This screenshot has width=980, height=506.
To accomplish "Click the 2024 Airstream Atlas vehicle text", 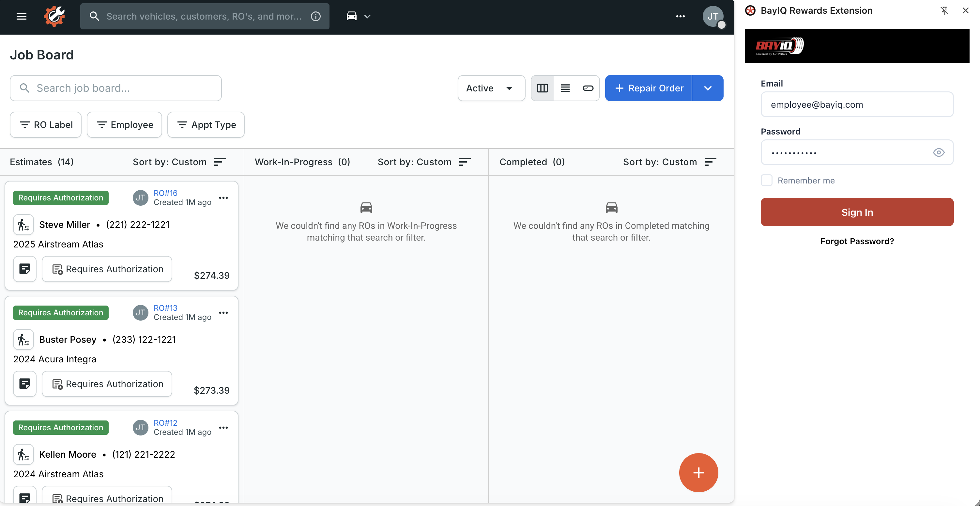I will (x=58, y=474).
